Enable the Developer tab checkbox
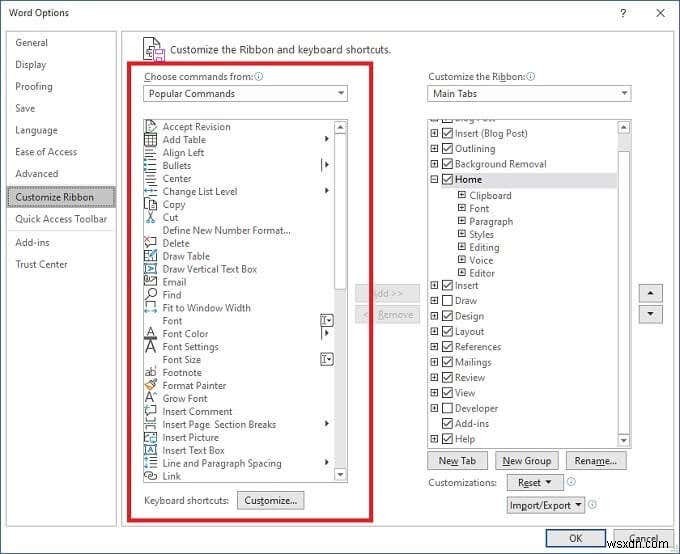The height and width of the screenshot is (554, 680). coord(448,408)
